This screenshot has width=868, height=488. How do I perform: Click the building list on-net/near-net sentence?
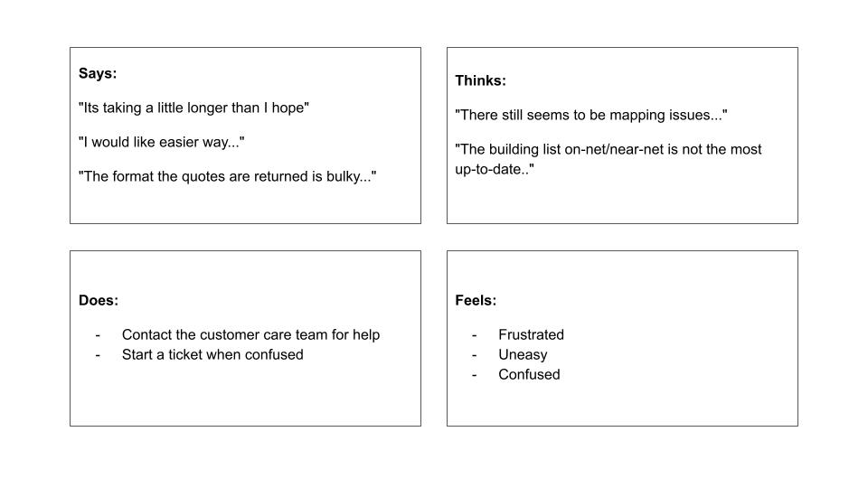(608, 149)
